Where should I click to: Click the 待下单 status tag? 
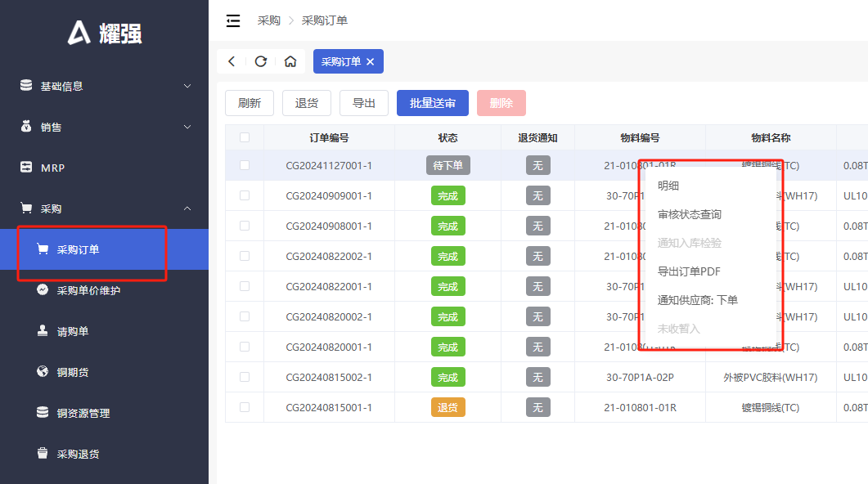click(447, 165)
